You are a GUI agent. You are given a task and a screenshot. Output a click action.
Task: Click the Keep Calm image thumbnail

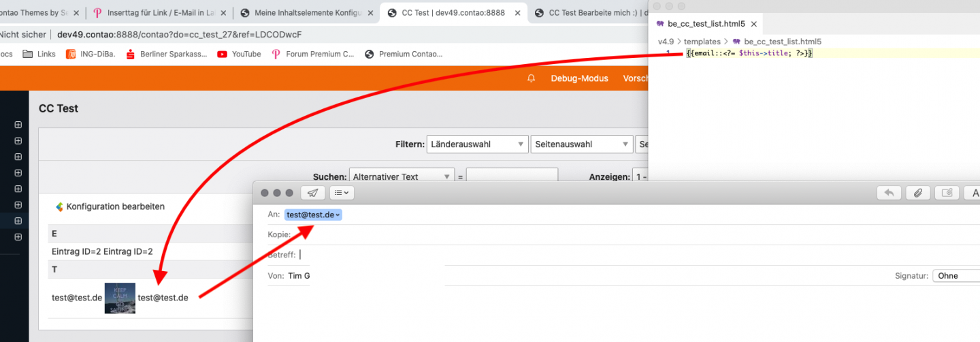120,298
